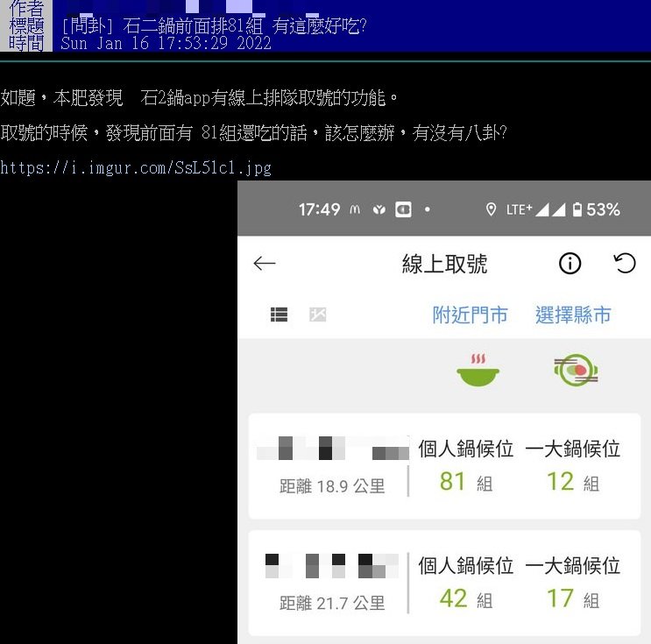Select the 17 組 一大鍋候位 count
The width and height of the screenshot is (651, 644).
[x=573, y=598]
